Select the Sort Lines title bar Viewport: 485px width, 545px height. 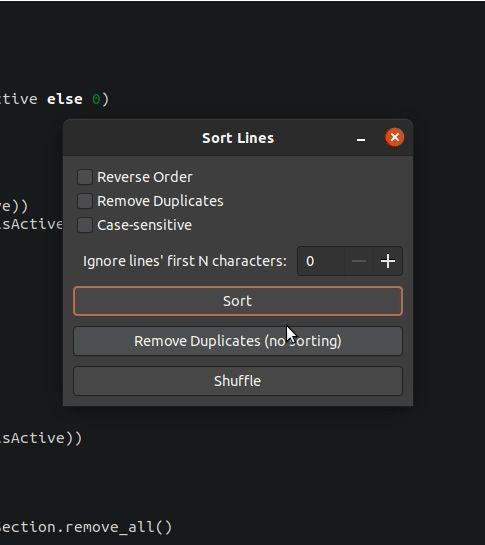point(238,138)
